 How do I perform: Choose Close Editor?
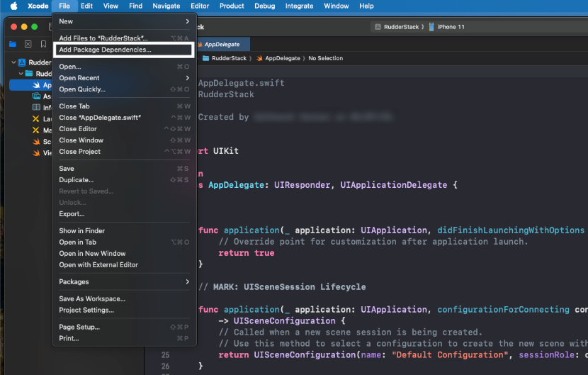(x=124, y=129)
